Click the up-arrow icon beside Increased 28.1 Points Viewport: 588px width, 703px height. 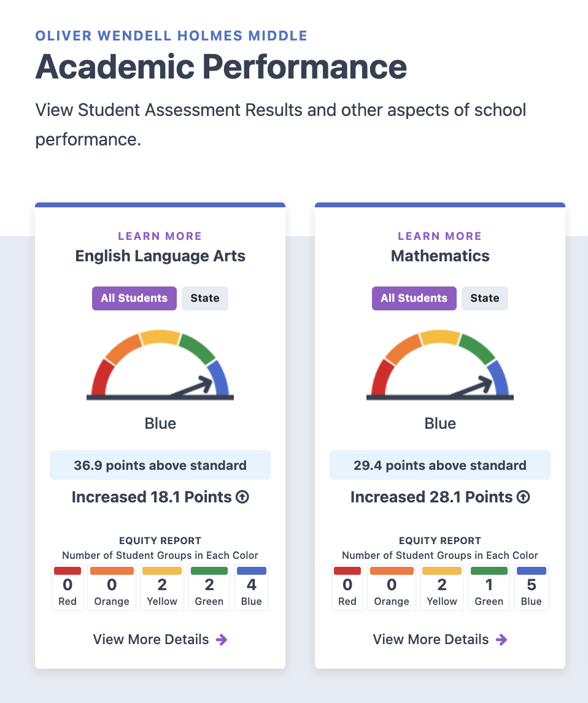point(523,497)
